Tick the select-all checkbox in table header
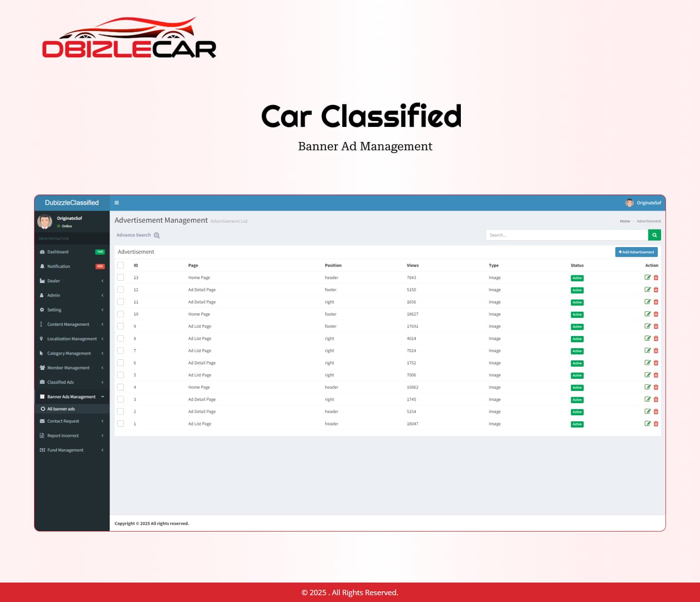700x602 pixels. coord(121,265)
